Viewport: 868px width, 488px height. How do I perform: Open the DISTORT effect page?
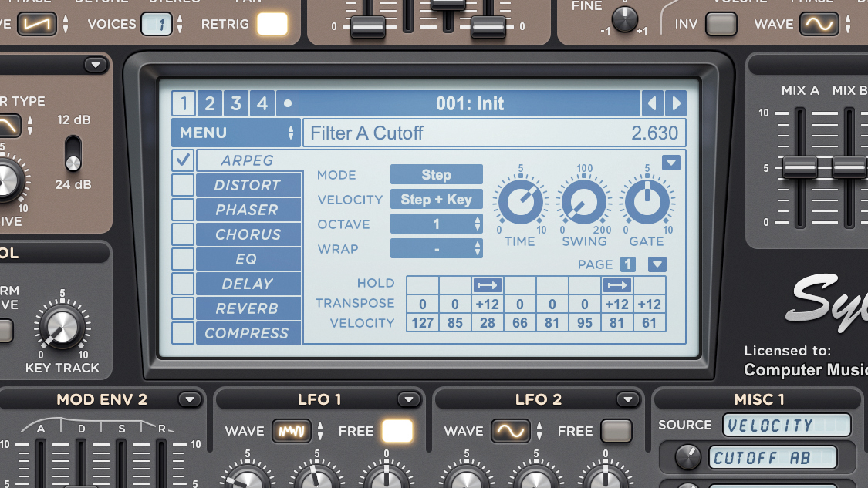click(248, 185)
